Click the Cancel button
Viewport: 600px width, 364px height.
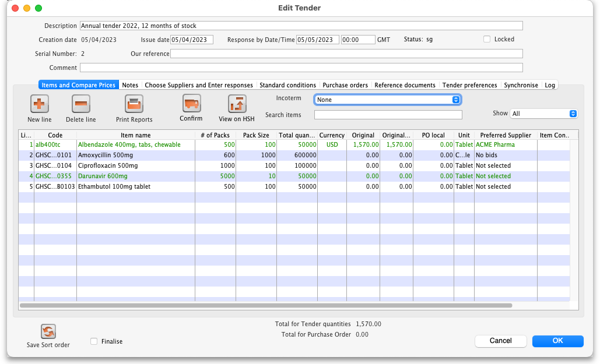[x=500, y=341]
